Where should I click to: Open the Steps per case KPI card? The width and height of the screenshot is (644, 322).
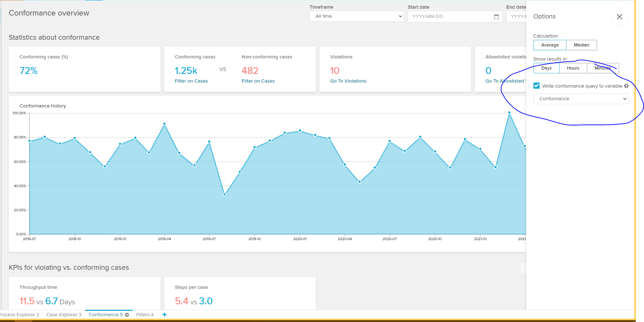pos(240,294)
